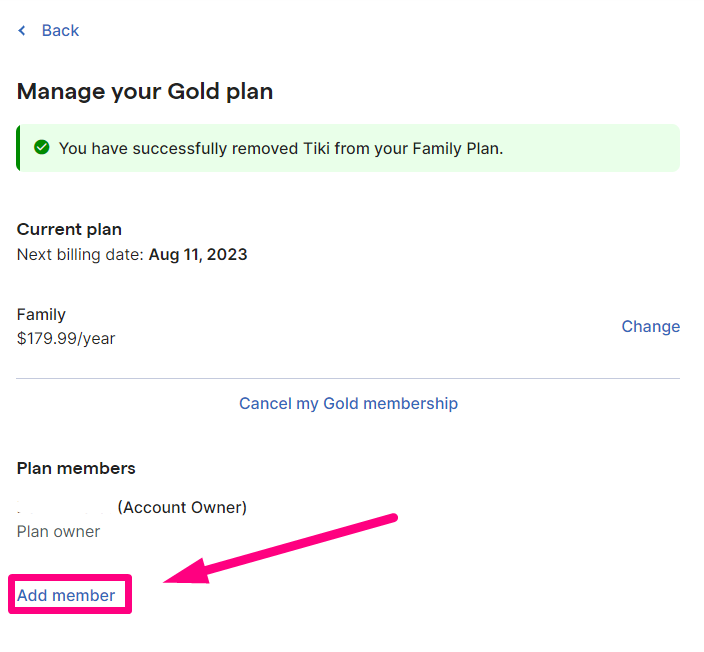Click the pink arrow annotation
The width and height of the screenshot is (704, 652).
point(281,549)
